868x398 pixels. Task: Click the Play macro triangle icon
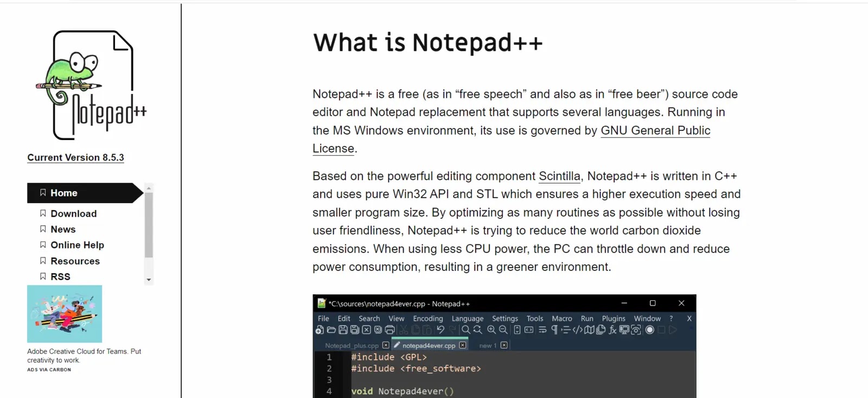coord(673,330)
